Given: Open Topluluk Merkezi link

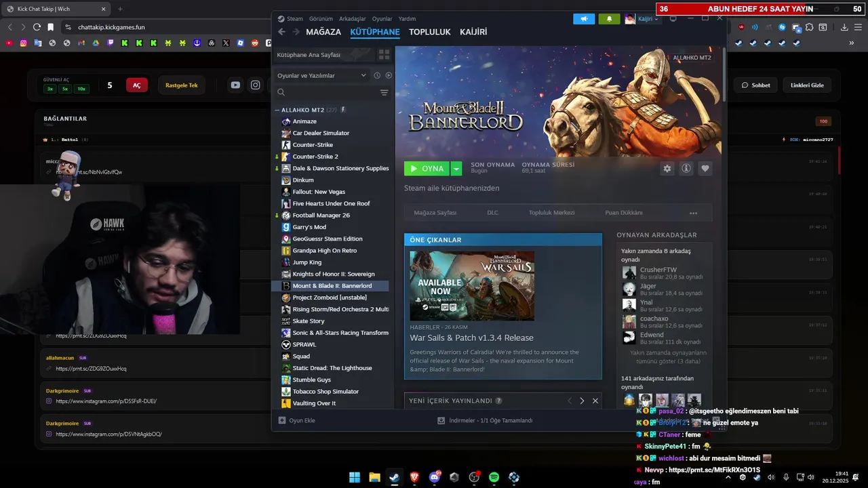Looking at the screenshot, I should click(552, 213).
